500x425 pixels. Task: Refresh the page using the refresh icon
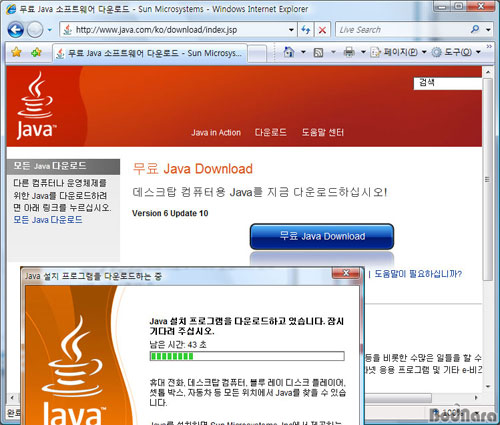click(306, 30)
